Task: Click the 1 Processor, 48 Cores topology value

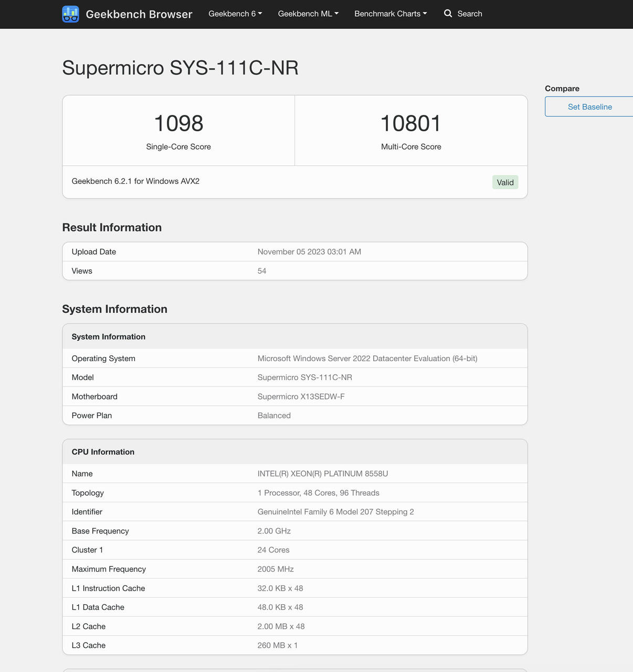Action: (319, 493)
